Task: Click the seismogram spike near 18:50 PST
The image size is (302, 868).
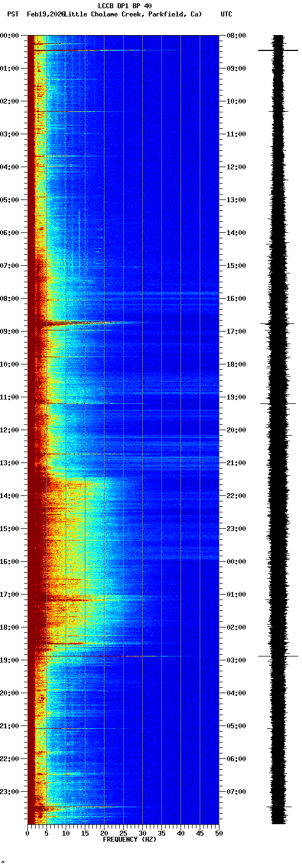Action: pyautogui.click(x=278, y=656)
